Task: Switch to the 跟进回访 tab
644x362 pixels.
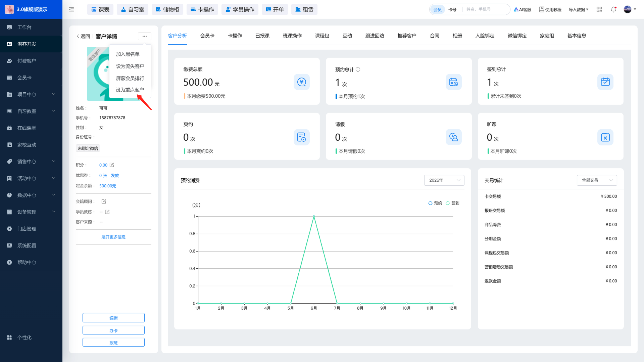Action: click(375, 36)
